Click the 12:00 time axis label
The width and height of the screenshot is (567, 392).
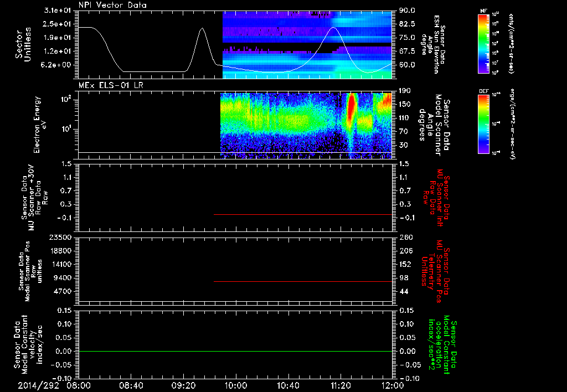[x=393, y=385]
